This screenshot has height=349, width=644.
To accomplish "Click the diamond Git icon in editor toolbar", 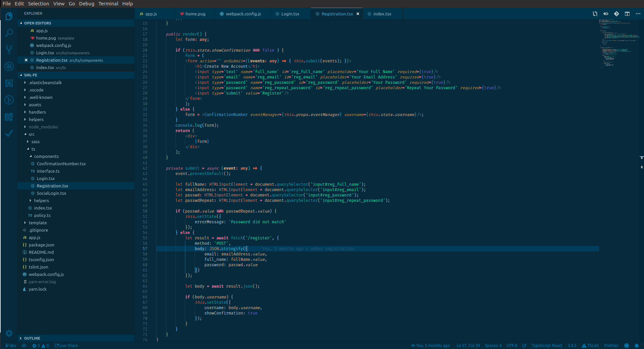I will (617, 14).
